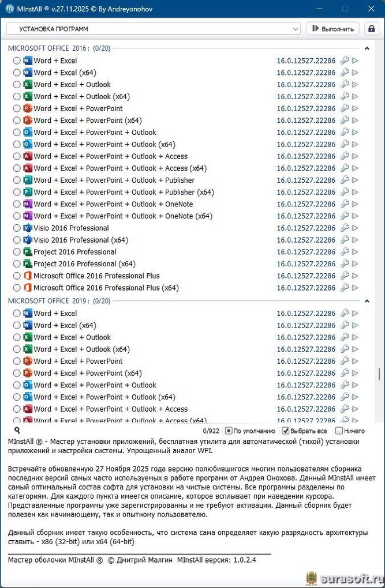Click Office logo beside Microsoft Office 2016 Professional Plus
The height and width of the screenshot is (588, 385).
(28, 276)
